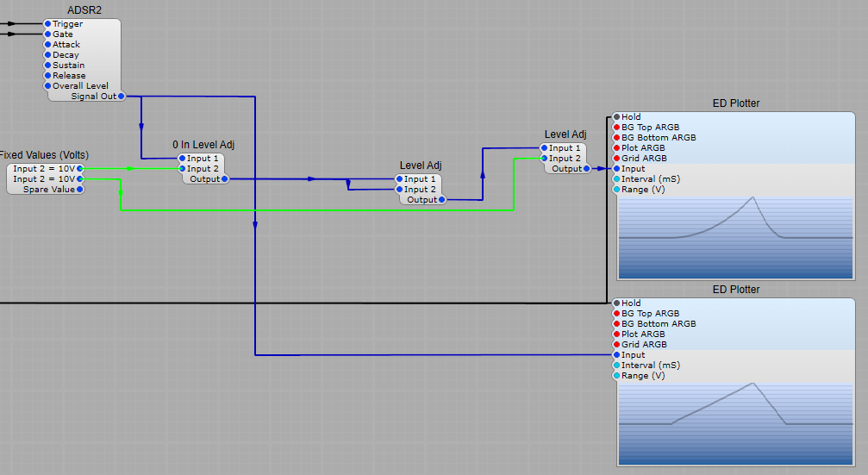Select the Fixed Values (Volts) node title

pos(43,155)
